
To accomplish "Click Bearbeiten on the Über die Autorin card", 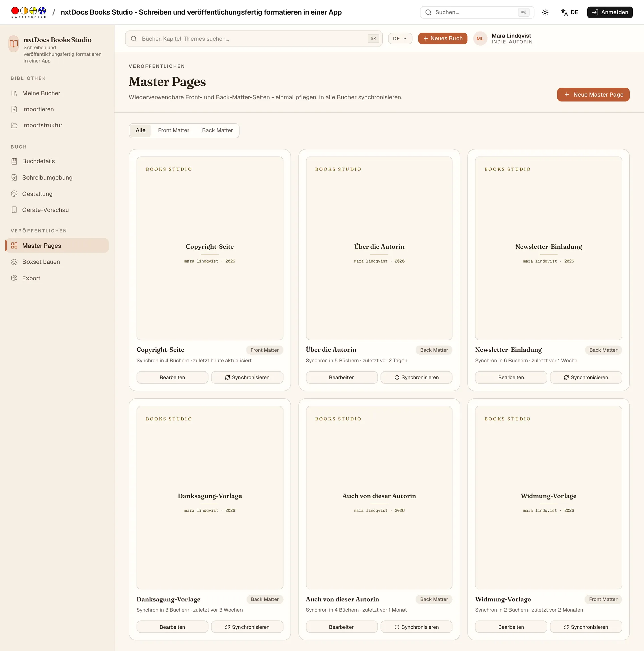I will (x=342, y=377).
